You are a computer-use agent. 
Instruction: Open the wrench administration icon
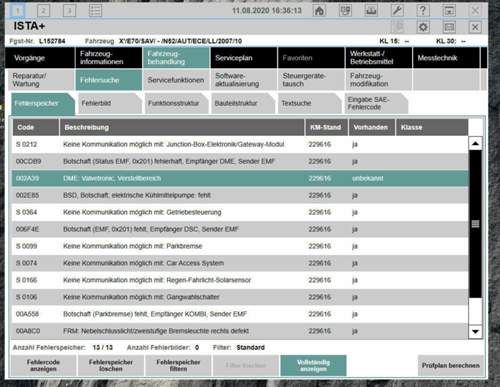point(397,10)
